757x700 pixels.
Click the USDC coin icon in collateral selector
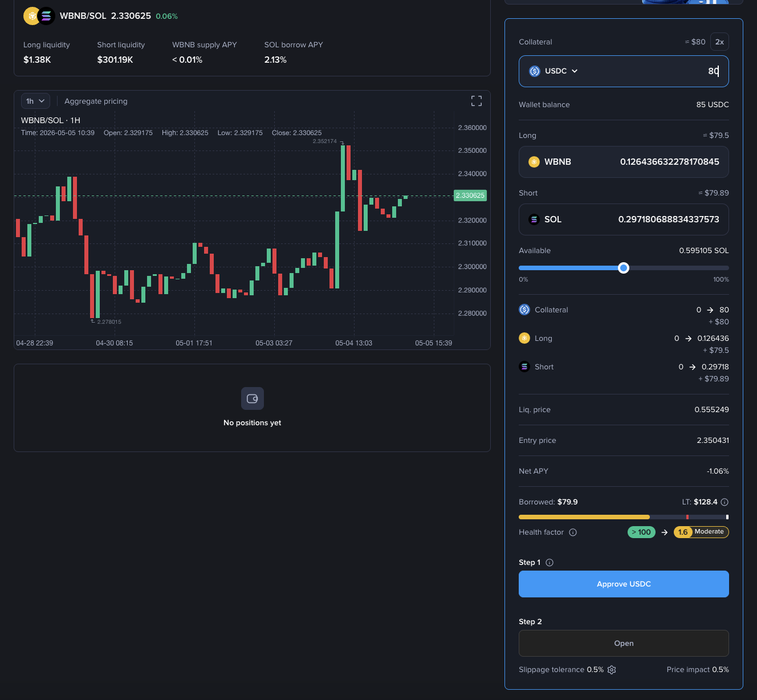click(535, 71)
